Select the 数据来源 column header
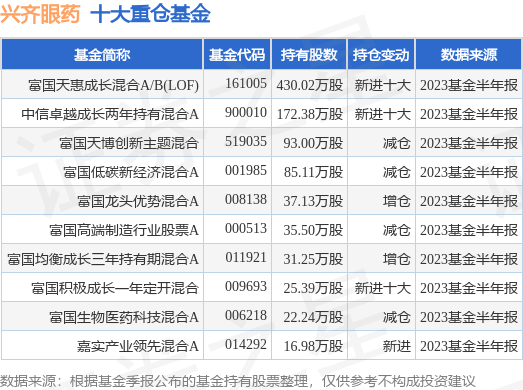523x390 pixels. click(469, 55)
